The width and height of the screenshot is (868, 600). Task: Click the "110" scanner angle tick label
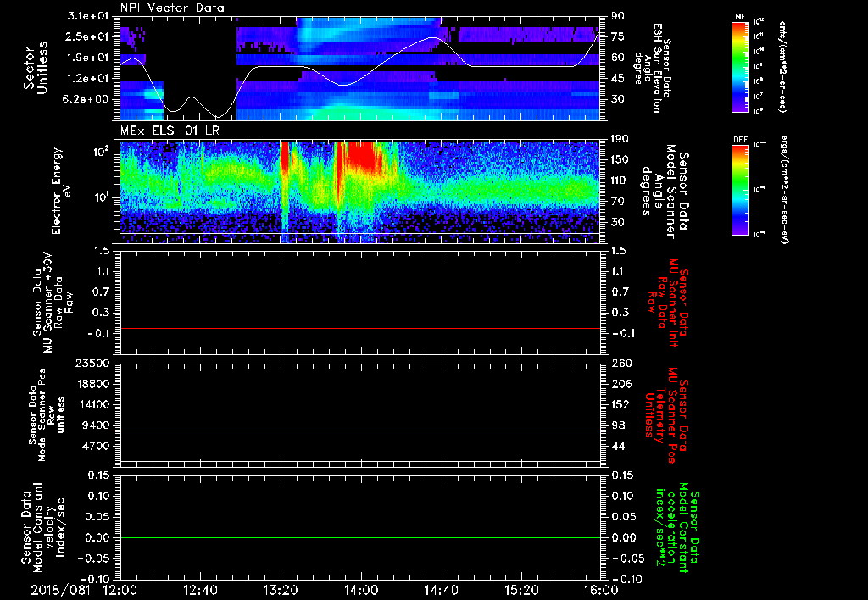click(x=620, y=181)
